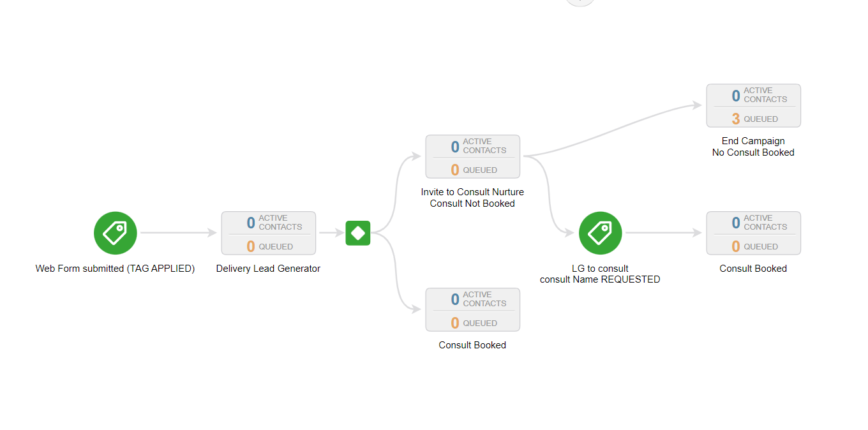Click the "Web Form submitted (TAG APPLIED)" label
The height and width of the screenshot is (430, 868).
point(115,269)
